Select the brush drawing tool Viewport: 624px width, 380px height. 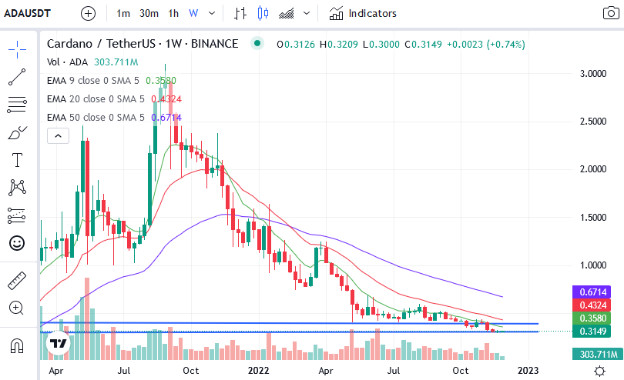(x=17, y=133)
